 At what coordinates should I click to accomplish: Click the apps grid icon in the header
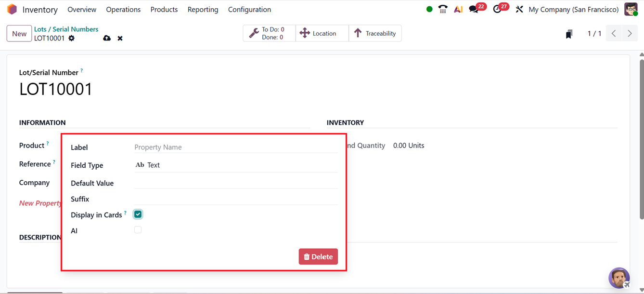tap(12, 9)
